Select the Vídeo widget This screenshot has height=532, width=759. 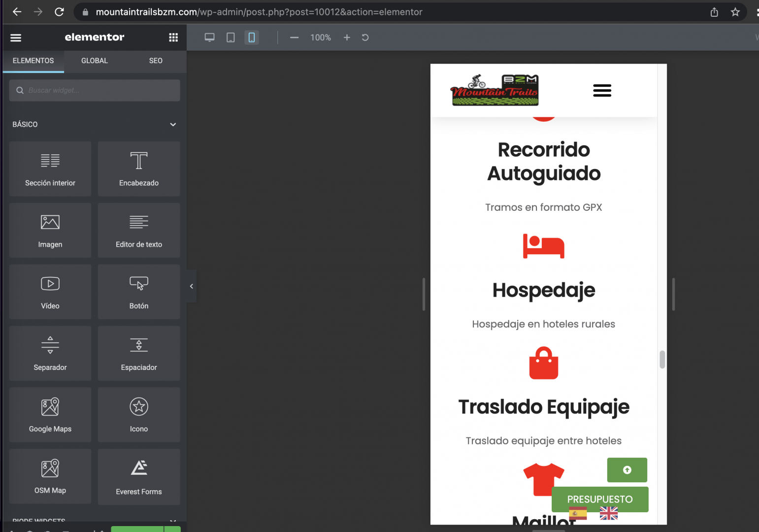coord(50,292)
